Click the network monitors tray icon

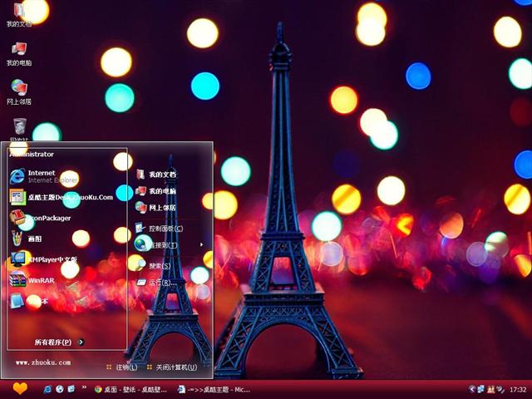tap(480, 389)
